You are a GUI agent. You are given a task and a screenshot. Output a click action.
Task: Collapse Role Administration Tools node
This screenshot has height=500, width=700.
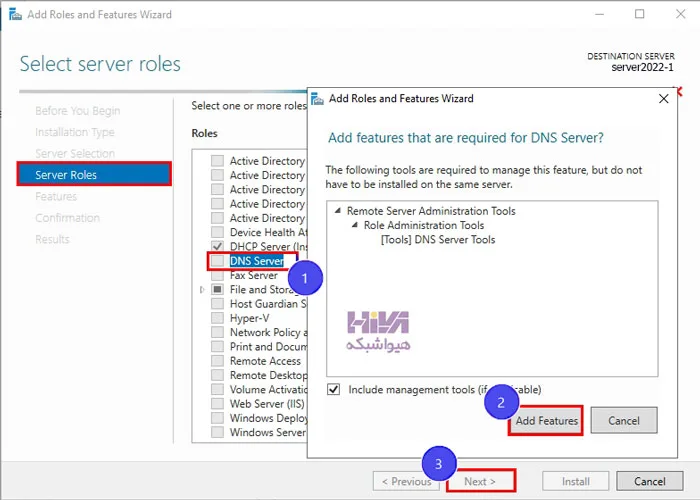coord(355,225)
